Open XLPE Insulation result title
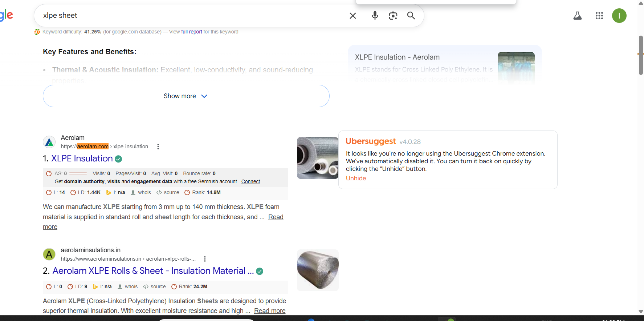Image resolution: width=644 pixels, height=321 pixels. pyautogui.click(x=82, y=159)
